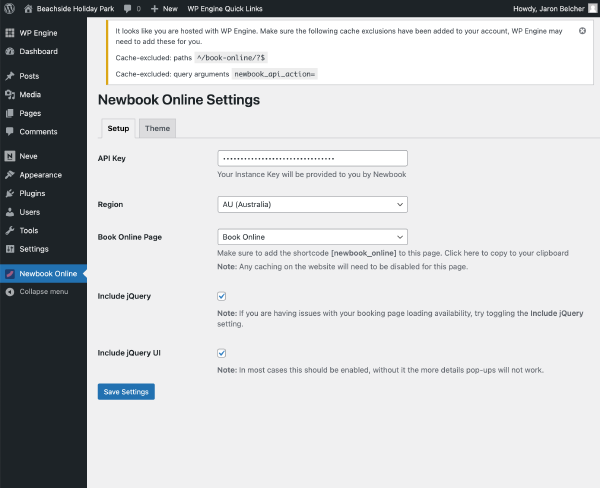Open the Pages menu label
The width and height of the screenshot is (600, 488).
pos(30,113)
